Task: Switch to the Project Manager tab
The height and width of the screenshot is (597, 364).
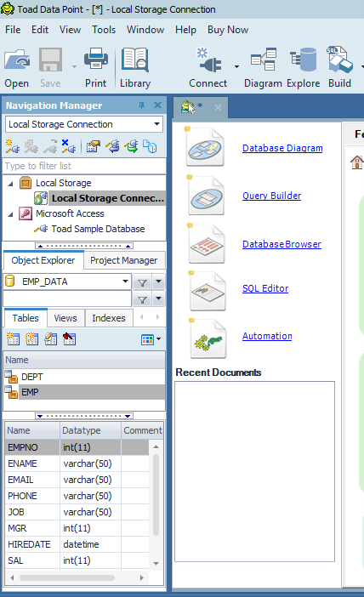Action: [x=124, y=260]
